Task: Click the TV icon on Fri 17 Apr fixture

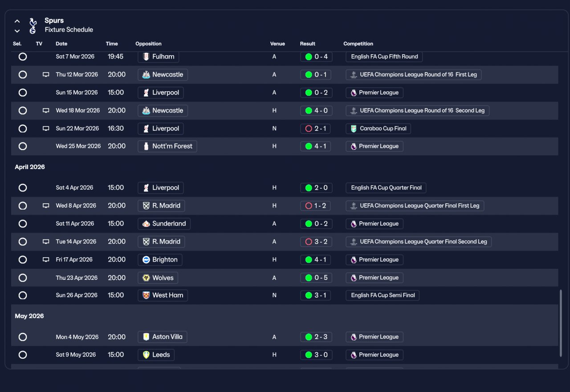Action: tap(46, 260)
